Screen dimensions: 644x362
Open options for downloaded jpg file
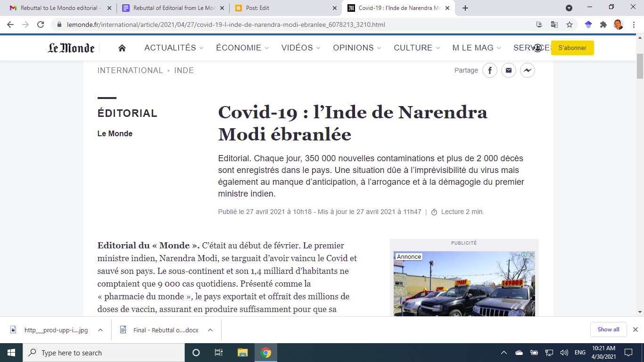(x=100, y=330)
